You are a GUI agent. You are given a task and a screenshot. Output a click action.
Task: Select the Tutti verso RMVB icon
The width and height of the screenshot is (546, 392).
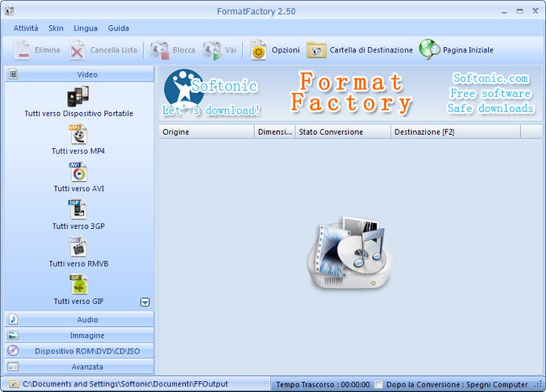[x=78, y=247]
